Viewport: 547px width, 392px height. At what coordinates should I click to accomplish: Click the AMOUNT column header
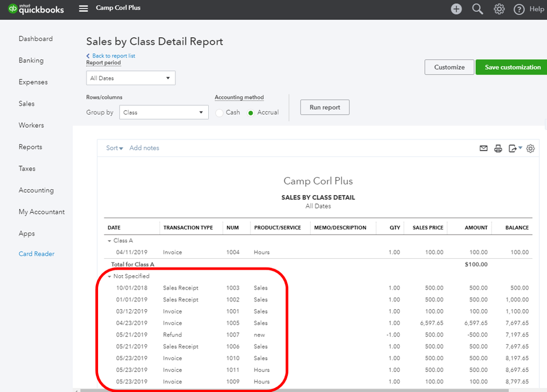tap(476, 228)
